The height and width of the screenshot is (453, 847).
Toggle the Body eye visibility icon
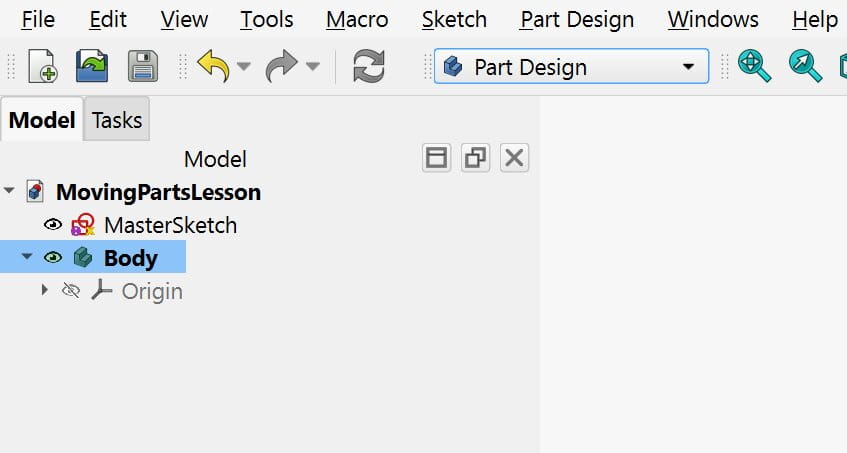coord(53,258)
